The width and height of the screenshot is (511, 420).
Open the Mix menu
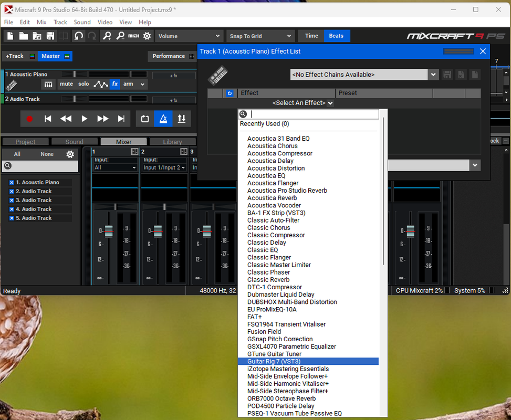tap(41, 22)
